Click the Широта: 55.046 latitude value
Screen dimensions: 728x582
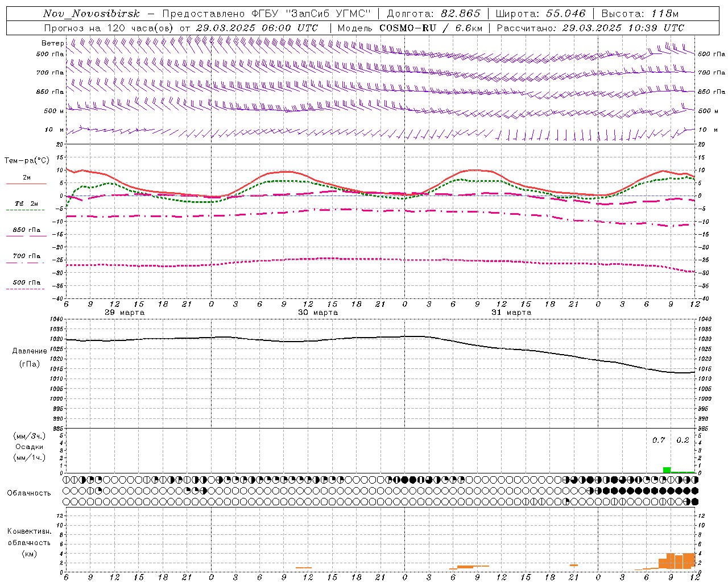(540, 14)
